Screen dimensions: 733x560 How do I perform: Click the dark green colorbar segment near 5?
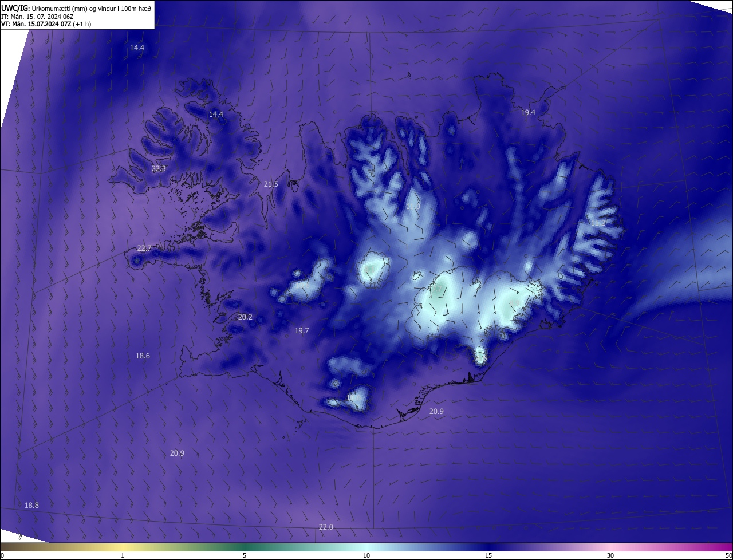tap(245, 547)
